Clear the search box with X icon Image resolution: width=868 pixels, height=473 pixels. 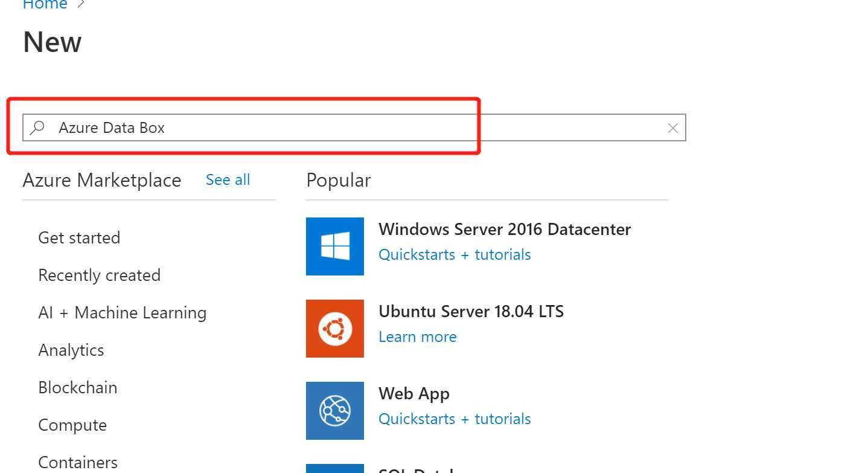(x=672, y=128)
